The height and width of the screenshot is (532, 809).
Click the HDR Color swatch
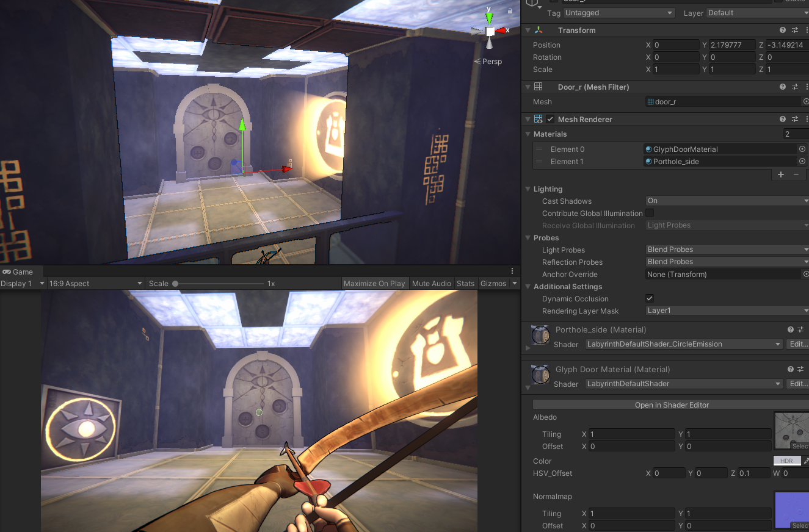786,461
